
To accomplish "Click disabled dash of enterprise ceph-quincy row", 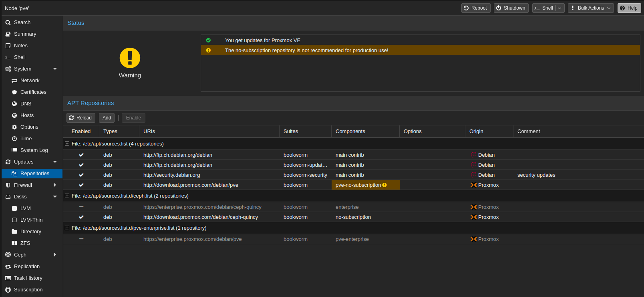I will tap(81, 207).
